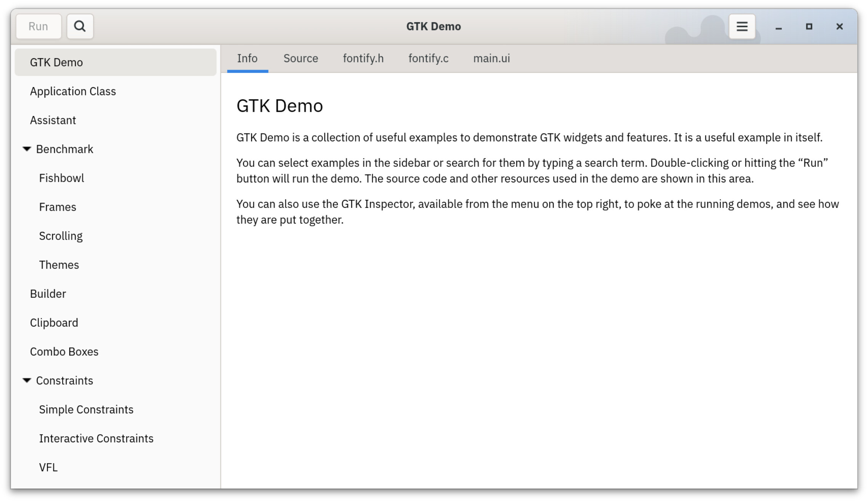Click the GTK Demo window title
This screenshot has width=868, height=502.
[x=434, y=26]
